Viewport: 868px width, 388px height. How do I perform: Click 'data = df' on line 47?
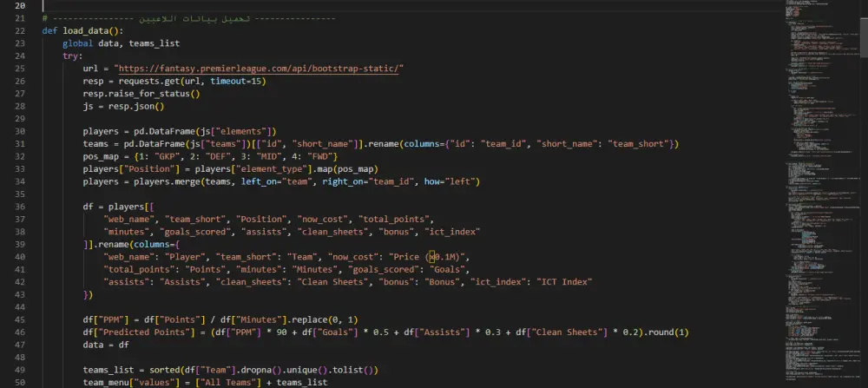point(106,345)
